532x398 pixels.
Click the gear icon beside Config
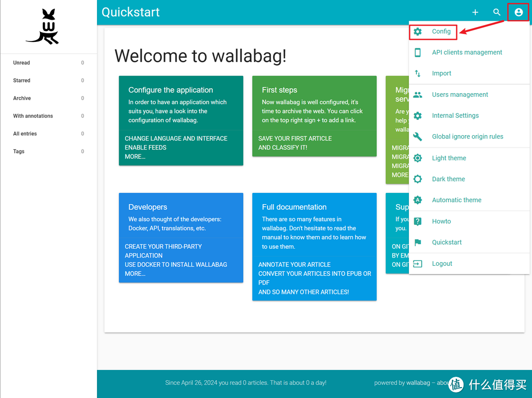click(x=418, y=32)
